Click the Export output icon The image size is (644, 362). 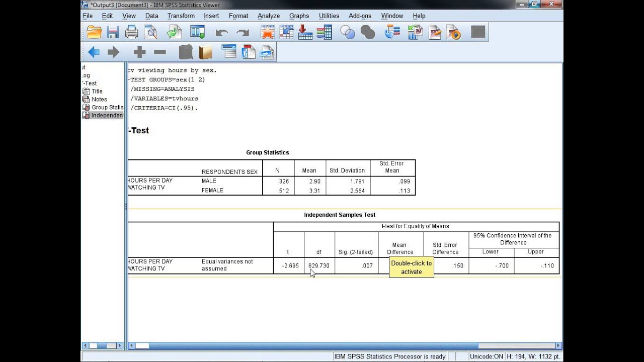coord(174,33)
